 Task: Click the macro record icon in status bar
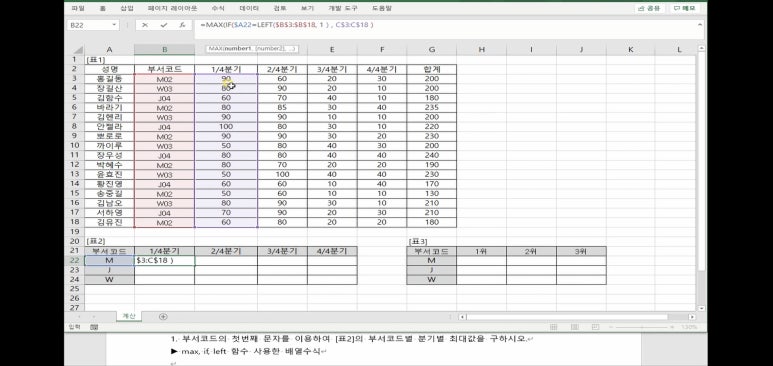(x=93, y=327)
